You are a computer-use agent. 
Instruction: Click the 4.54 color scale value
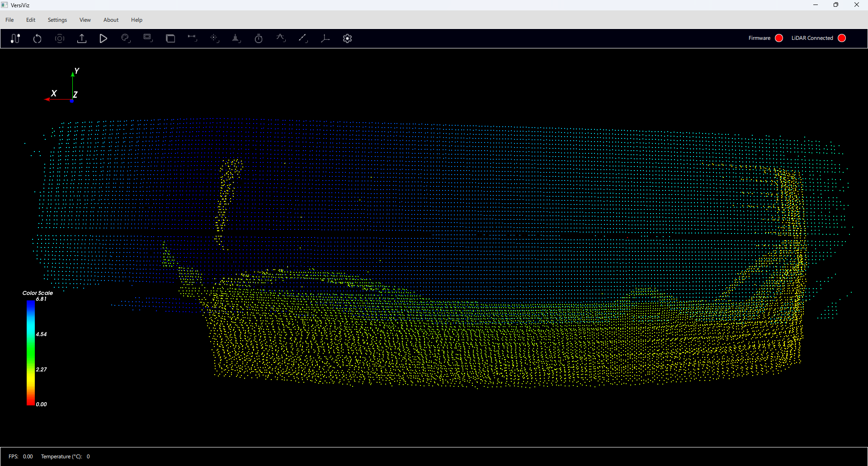coord(41,334)
